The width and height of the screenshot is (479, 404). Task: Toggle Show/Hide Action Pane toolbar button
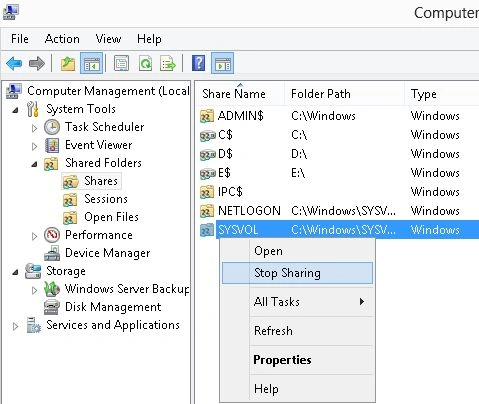click(x=223, y=63)
